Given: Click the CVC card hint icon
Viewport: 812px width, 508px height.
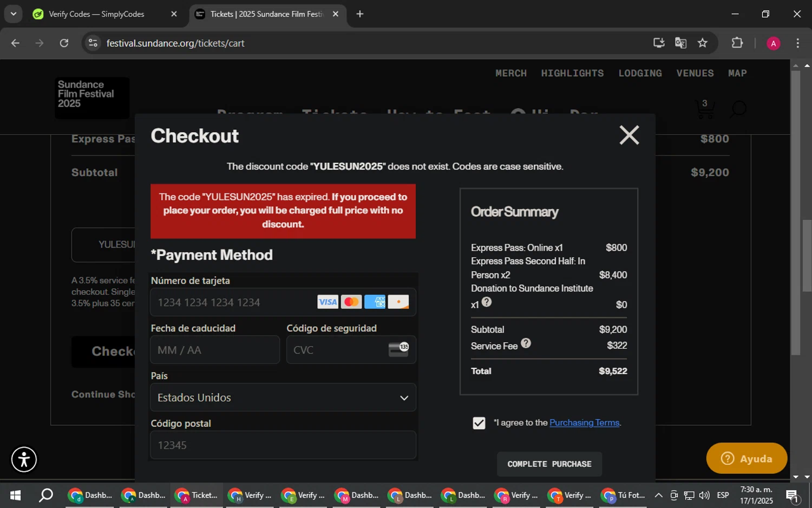Looking at the screenshot, I should click(x=398, y=349).
